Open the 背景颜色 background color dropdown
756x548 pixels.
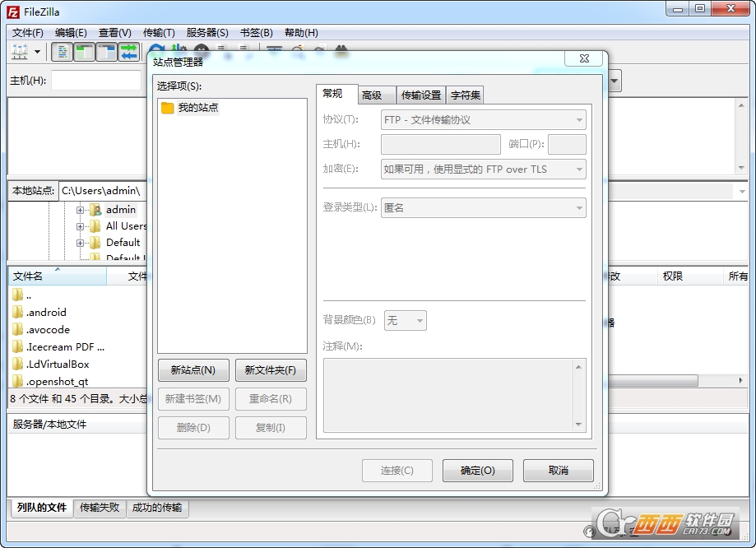point(405,320)
